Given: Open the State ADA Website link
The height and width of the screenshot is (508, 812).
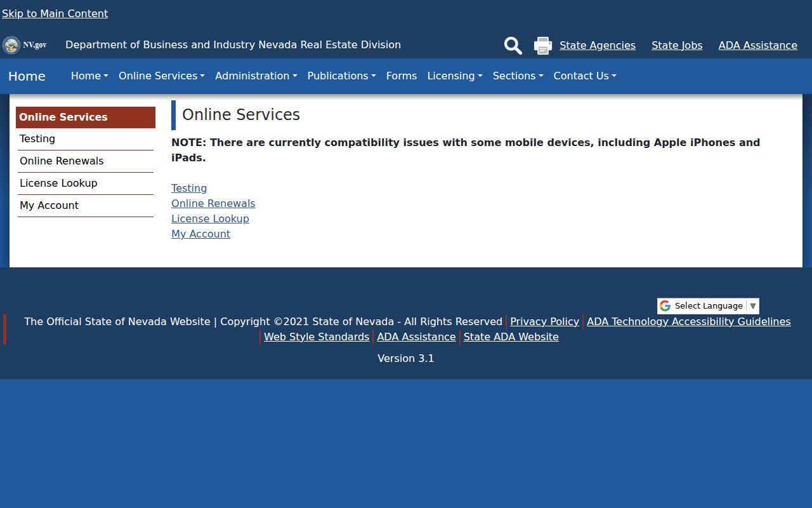Looking at the screenshot, I should (x=511, y=337).
